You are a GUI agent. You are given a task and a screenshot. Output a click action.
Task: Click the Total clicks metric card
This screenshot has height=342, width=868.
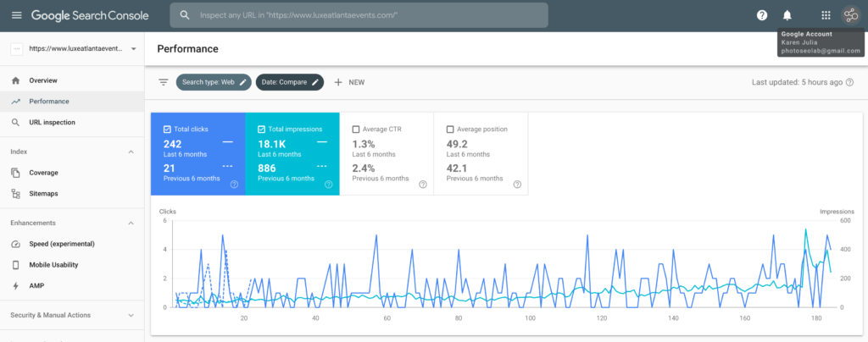198,154
